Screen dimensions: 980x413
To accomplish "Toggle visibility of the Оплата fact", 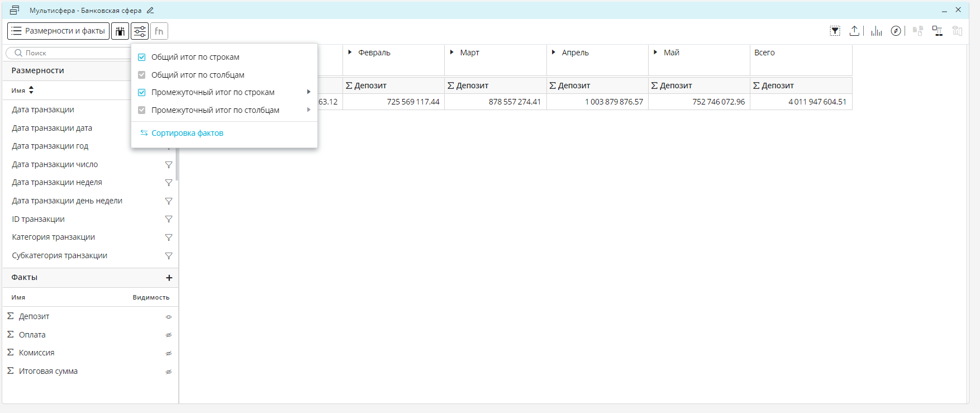I will click(168, 335).
